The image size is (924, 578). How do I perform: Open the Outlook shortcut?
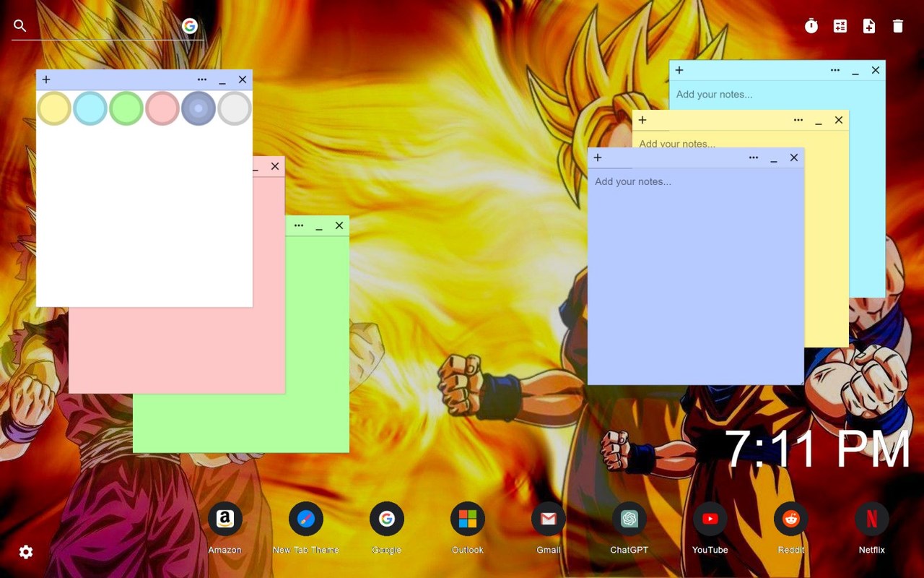tap(468, 519)
